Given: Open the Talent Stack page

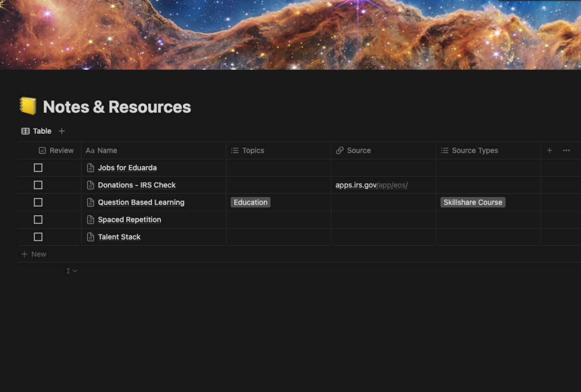Looking at the screenshot, I should point(119,237).
